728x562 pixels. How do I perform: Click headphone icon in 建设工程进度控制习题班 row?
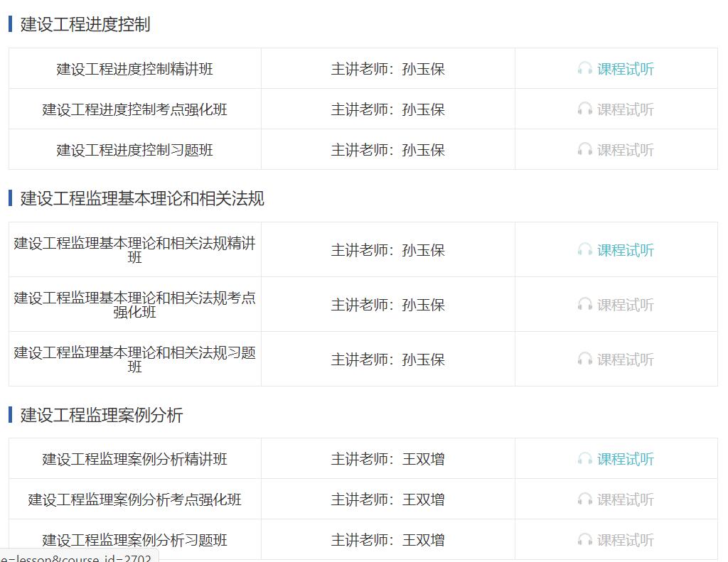point(586,150)
